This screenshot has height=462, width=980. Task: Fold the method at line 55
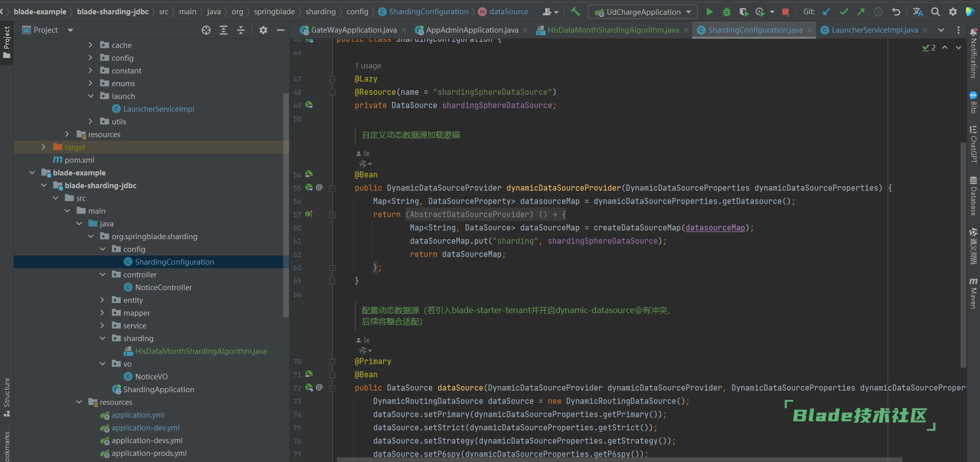(x=332, y=188)
